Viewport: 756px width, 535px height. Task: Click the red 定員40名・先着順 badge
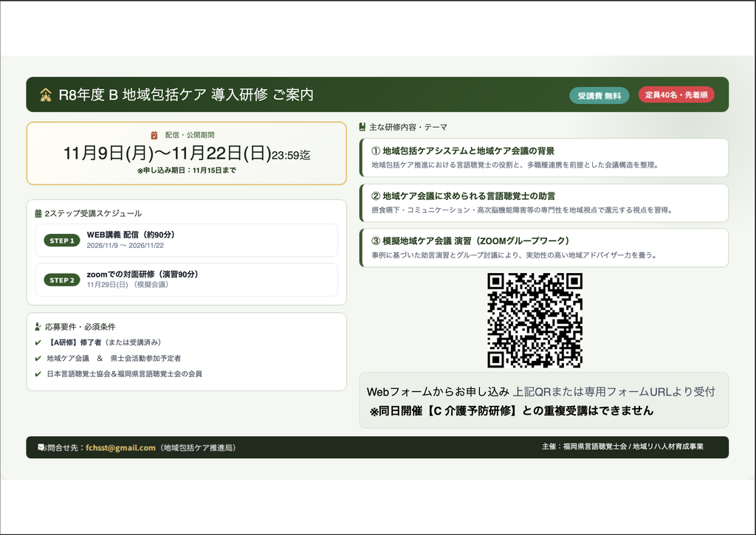point(676,95)
